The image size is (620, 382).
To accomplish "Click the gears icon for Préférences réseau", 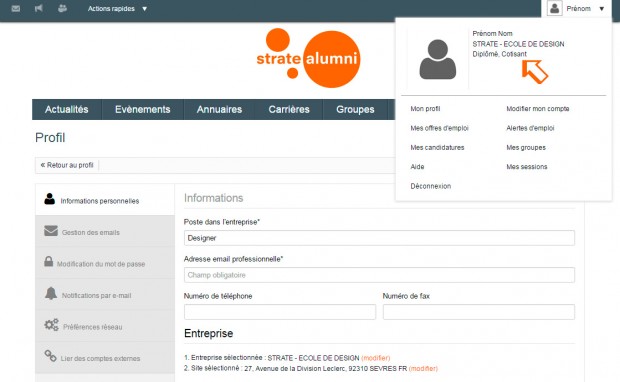I will 51,325.
